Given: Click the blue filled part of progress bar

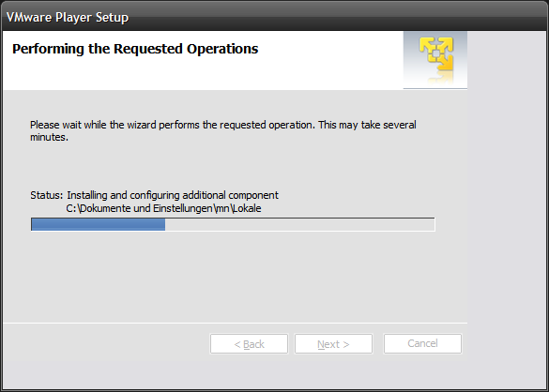Looking at the screenshot, I should pyautogui.click(x=98, y=224).
